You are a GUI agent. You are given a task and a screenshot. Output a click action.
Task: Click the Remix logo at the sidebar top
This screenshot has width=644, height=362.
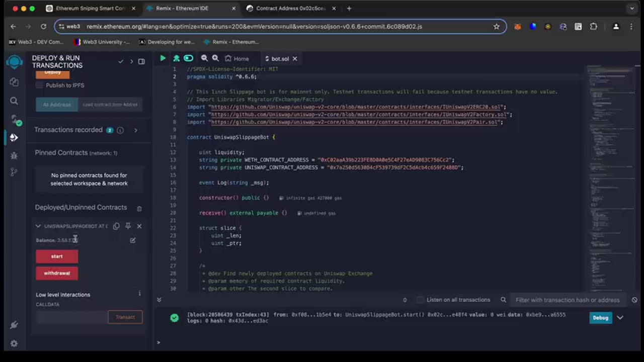click(14, 62)
